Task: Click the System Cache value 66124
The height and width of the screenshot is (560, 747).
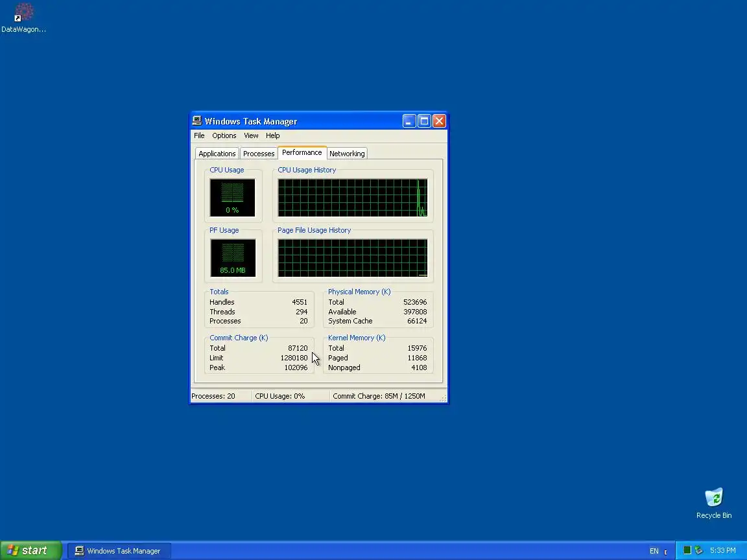Action: tap(417, 321)
